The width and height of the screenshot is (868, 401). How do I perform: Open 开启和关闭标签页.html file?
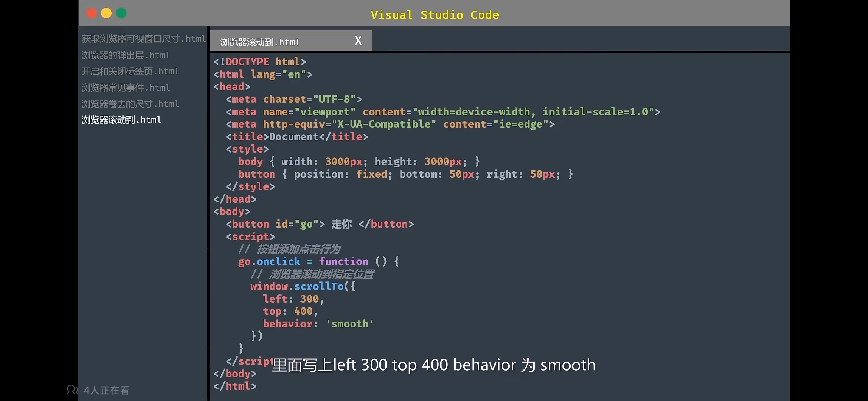tap(130, 71)
